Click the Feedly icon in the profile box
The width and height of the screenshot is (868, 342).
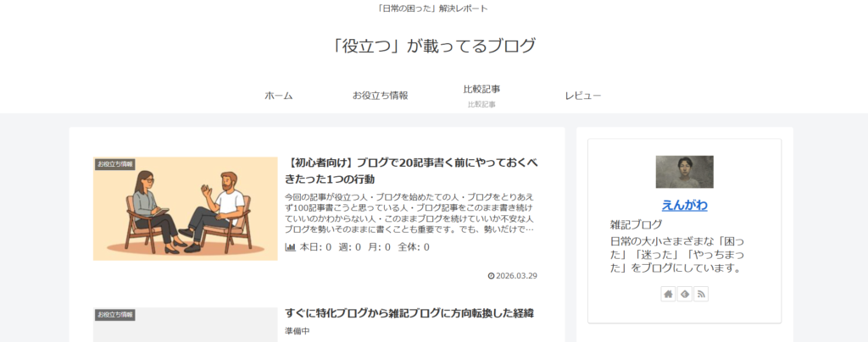(684, 294)
